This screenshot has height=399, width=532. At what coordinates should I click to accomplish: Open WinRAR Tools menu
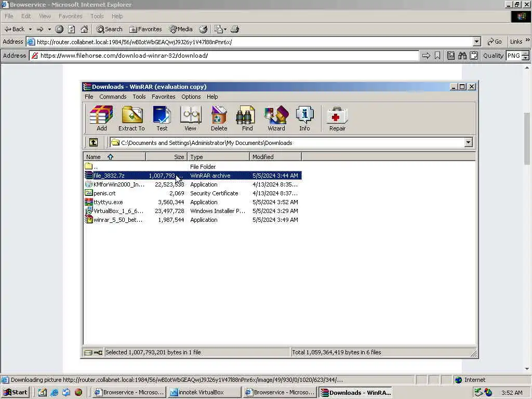click(139, 97)
